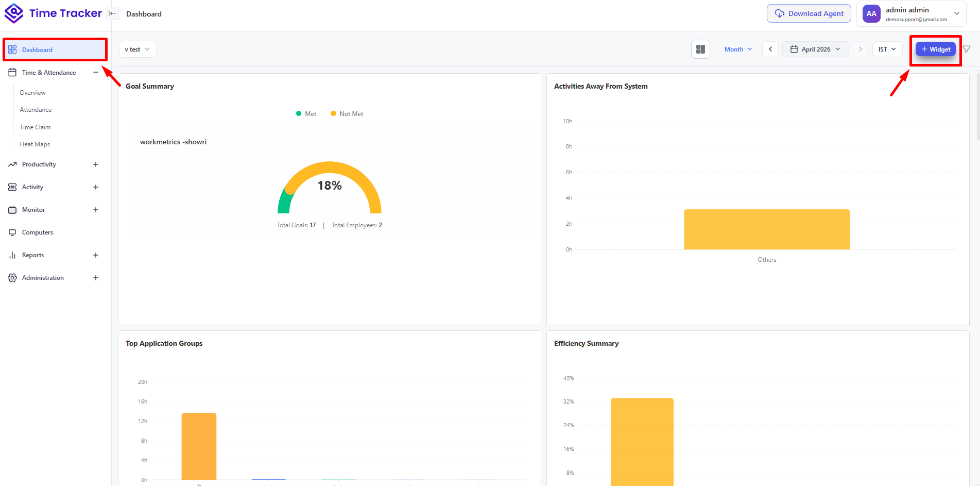The width and height of the screenshot is (980, 486).
Task: Click the Reports bar chart icon
Action: [x=12, y=255]
